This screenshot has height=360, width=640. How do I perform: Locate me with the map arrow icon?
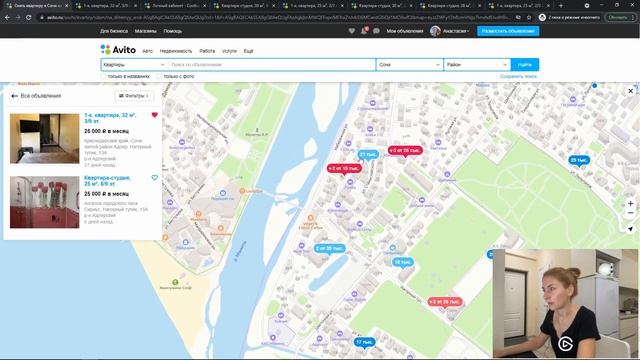[x=630, y=229]
